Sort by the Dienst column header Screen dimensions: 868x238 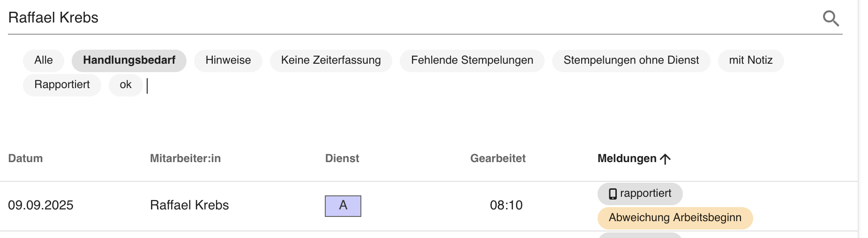342,158
